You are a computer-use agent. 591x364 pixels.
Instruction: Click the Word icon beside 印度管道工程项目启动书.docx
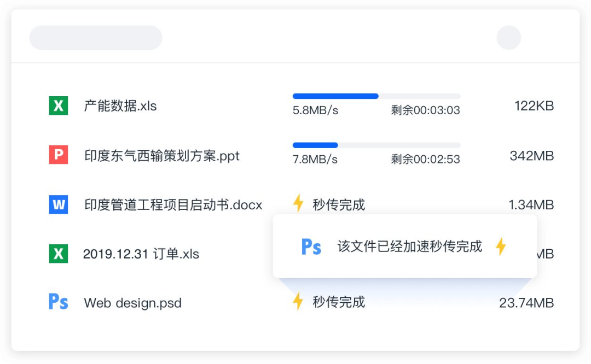[58, 204]
